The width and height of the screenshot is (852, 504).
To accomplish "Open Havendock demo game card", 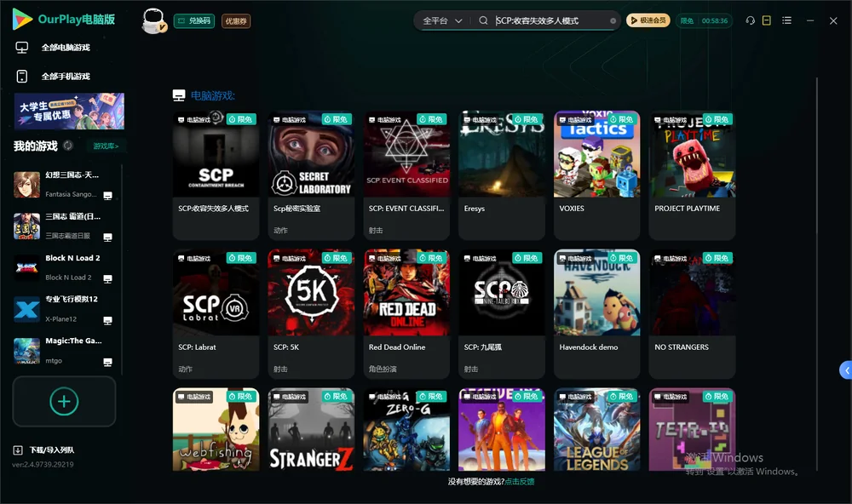I will pos(596,314).
